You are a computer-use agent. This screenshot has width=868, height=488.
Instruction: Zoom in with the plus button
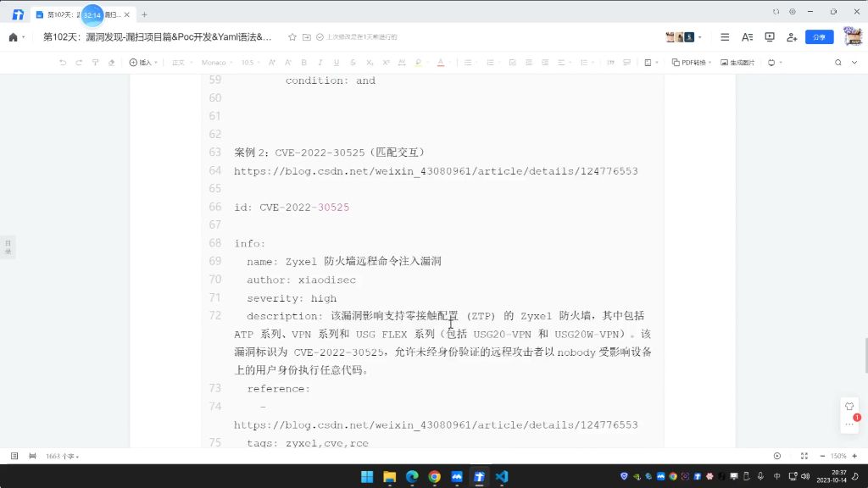pyautogui.click(x=854, y=456)
